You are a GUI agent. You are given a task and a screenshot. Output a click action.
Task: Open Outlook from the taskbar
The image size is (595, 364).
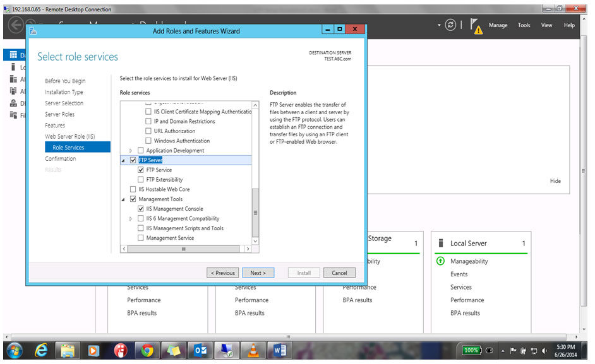click(x=200, y=350)
